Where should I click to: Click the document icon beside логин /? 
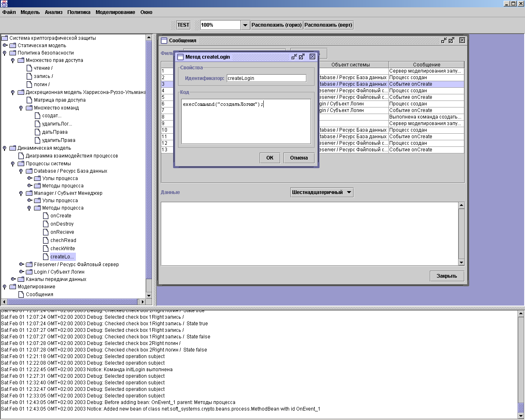click(x=29, y=84)
